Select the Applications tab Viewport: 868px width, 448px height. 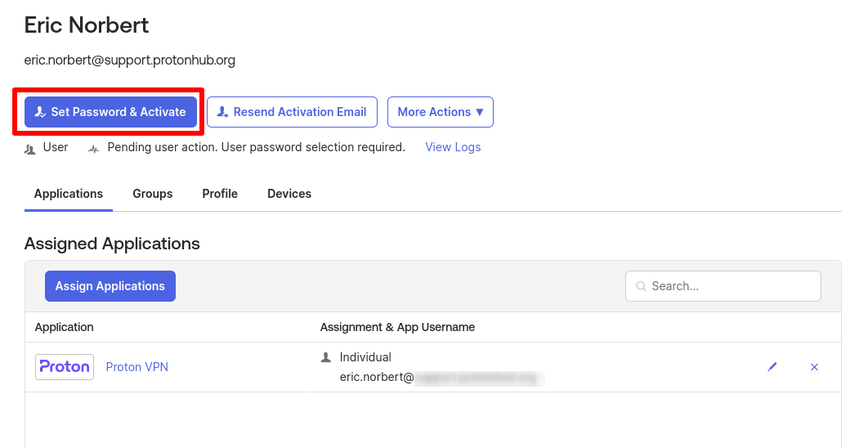pyautogui.click(x=69, y=194)
